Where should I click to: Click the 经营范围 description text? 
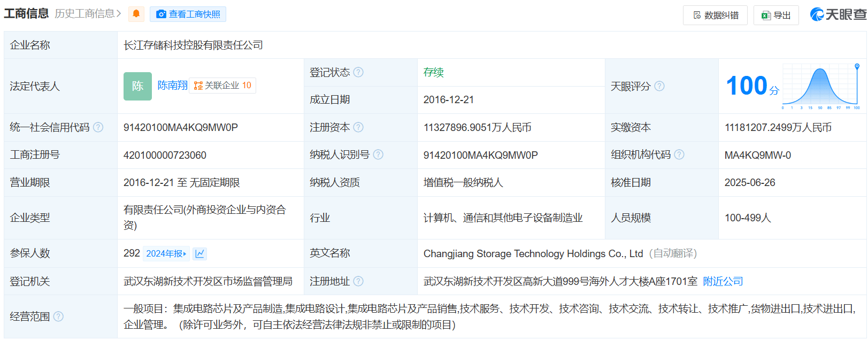point(489,316)
